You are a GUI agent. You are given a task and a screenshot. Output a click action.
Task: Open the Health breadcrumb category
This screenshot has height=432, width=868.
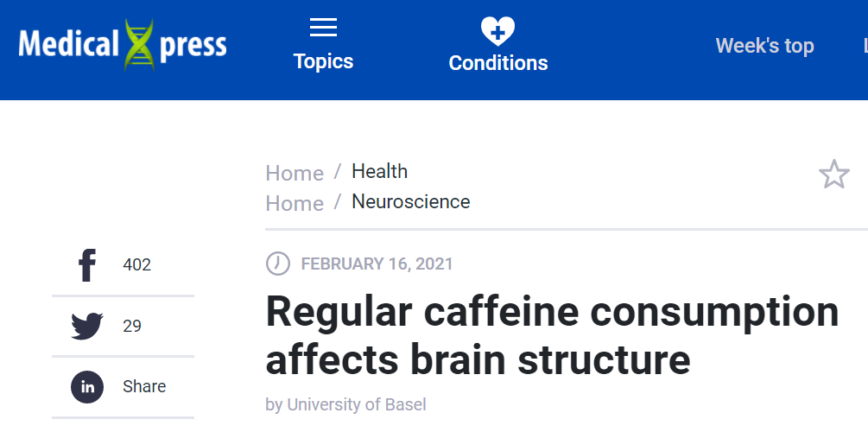(x=379, y=171)
